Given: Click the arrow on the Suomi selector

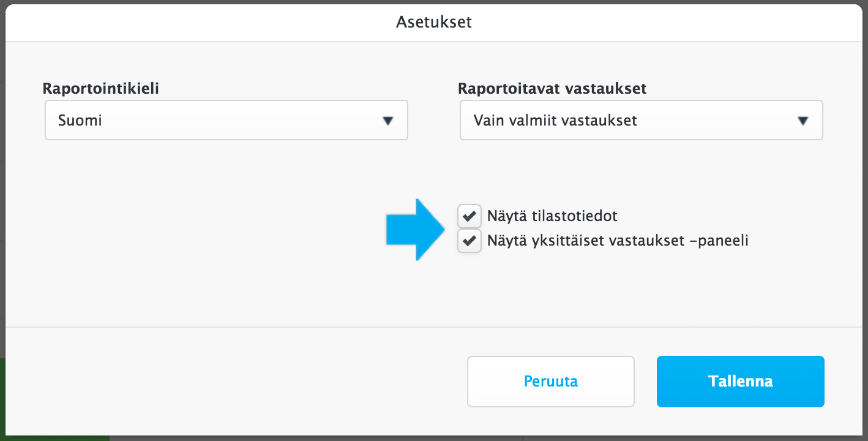Looking at the screenshot, I should tap(388, 120).
